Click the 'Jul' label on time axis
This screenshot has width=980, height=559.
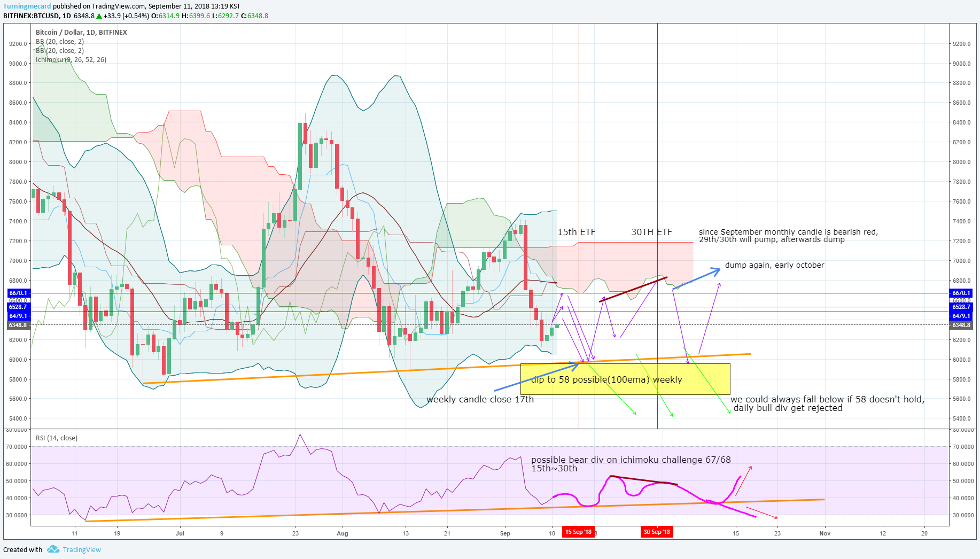pos(180,533)
